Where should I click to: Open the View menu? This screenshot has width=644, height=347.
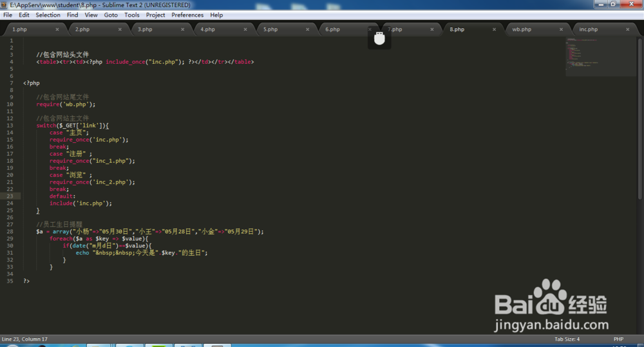point(91,15)
